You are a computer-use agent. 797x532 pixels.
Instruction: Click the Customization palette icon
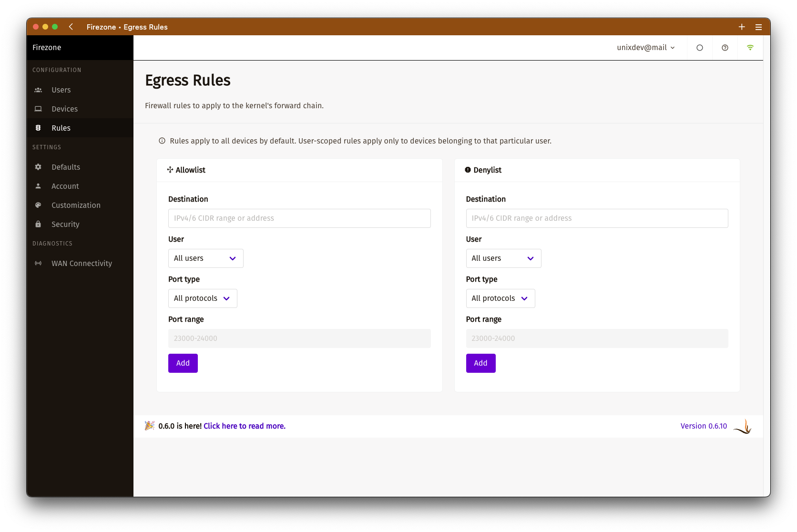pos(38,205)
